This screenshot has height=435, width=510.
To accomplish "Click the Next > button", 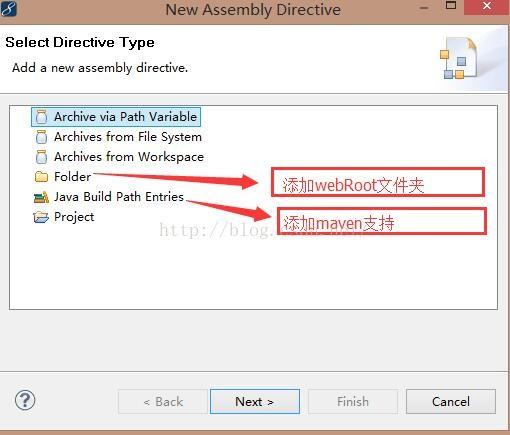I will [255, 402].
